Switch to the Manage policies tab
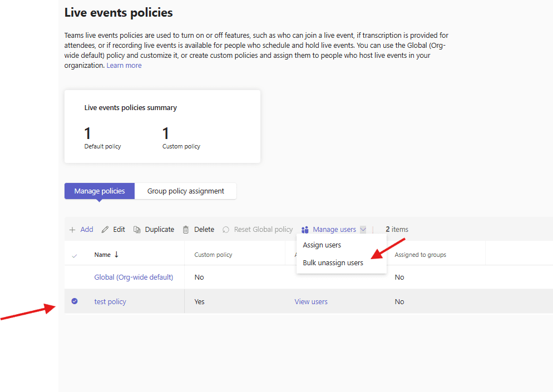Screen dimensions: 553x392 [x=100, y=191]
